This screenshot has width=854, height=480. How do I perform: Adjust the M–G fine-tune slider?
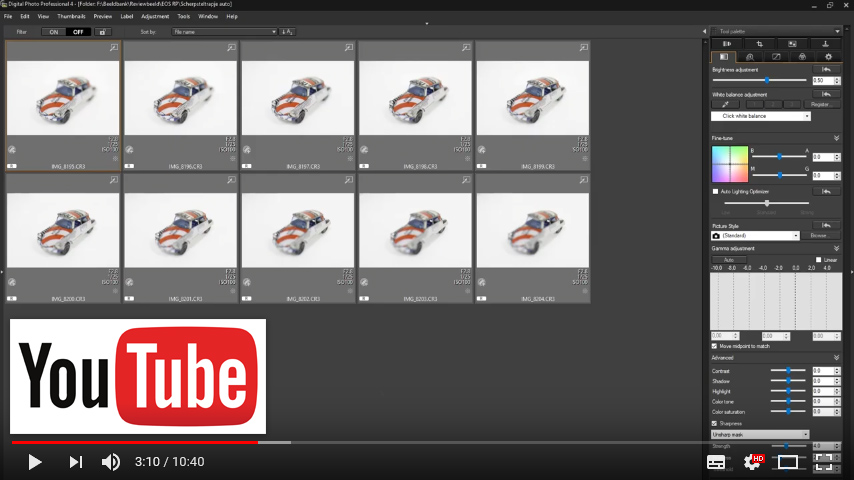point(779,175)
